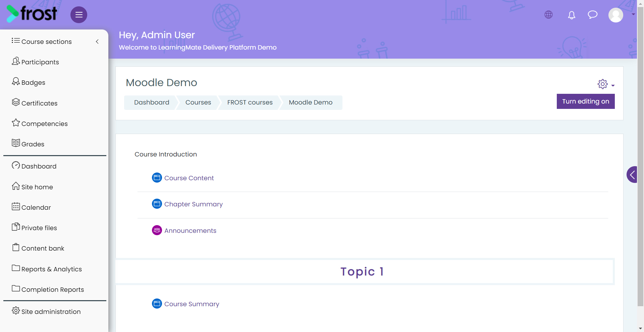Expand the user menu dropdown arrow
This screenshot has height=332, width=644.
click(x=633, y=14)
